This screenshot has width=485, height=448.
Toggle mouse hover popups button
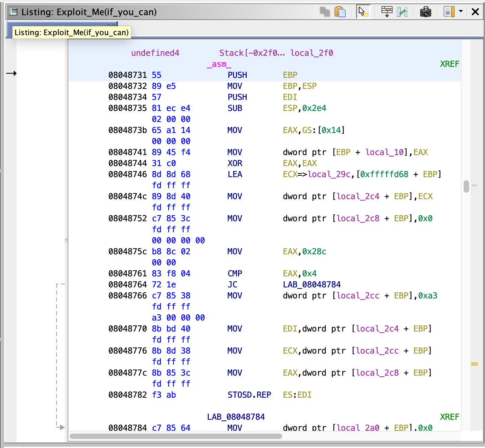tap(363, 12)
